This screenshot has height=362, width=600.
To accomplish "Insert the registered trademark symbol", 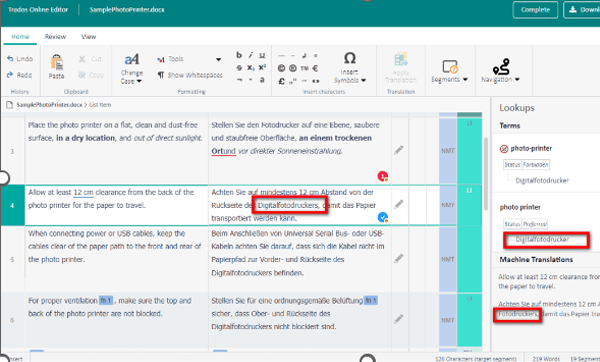I will coord(293,68).
